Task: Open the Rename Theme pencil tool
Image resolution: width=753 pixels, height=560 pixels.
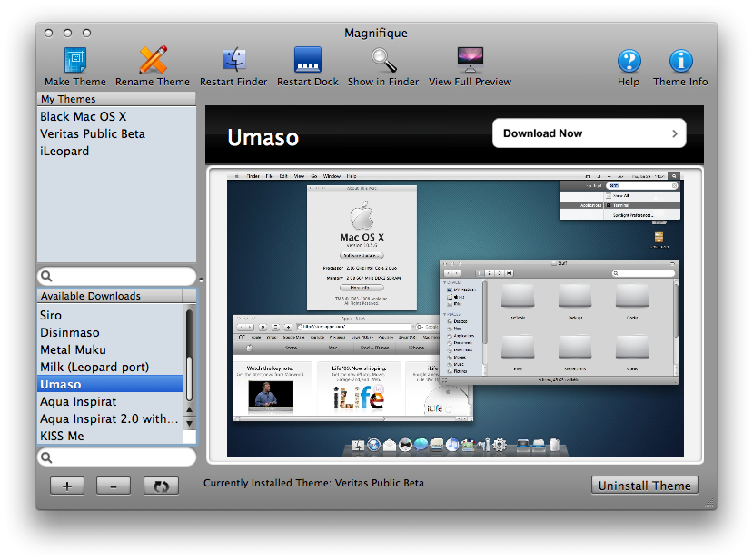Action: 153,60
